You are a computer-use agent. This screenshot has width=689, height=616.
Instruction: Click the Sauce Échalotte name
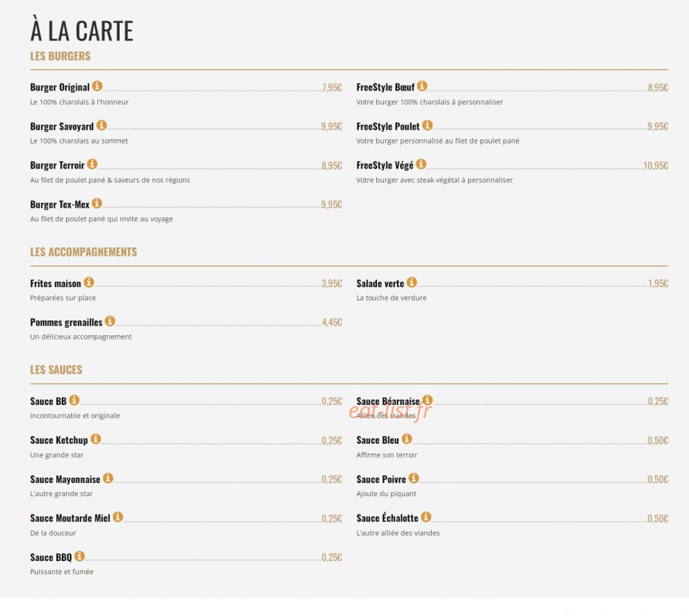[387, 518]
